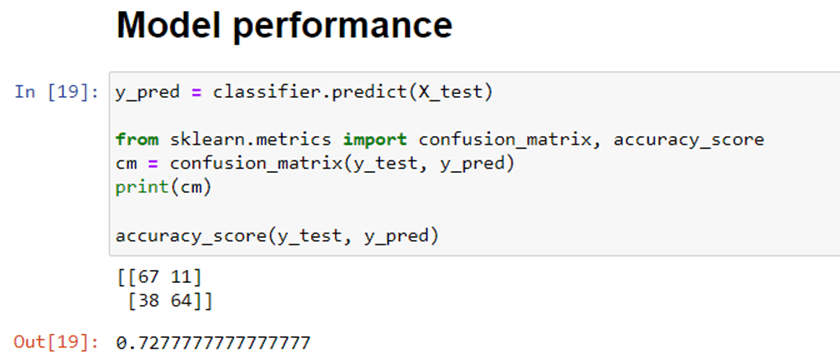Click the "from" keyword in import line
Screen dimensions: 840x364
click(137, 140)
